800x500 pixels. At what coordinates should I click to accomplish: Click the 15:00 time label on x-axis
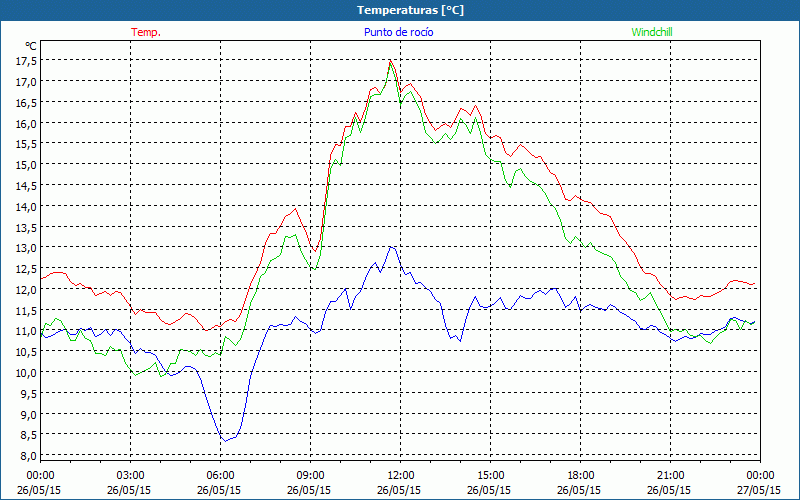(490, 476)
